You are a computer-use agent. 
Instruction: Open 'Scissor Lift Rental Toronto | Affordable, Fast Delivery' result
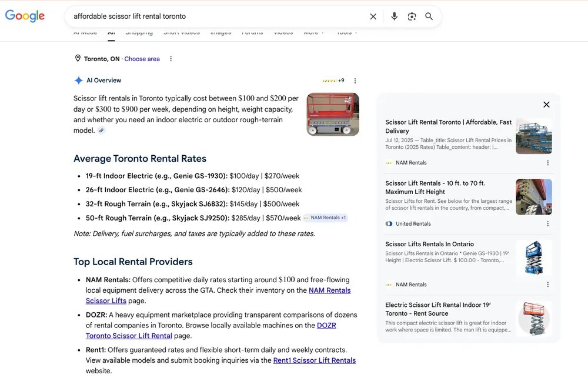448,127
